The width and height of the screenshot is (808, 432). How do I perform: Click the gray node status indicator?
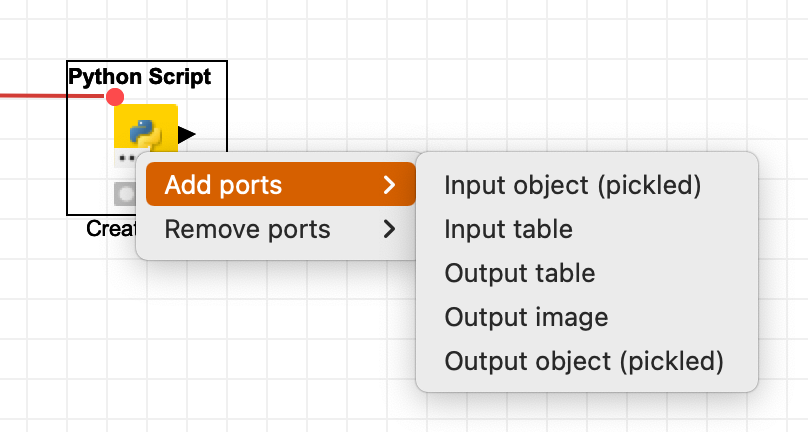point(124,194)
